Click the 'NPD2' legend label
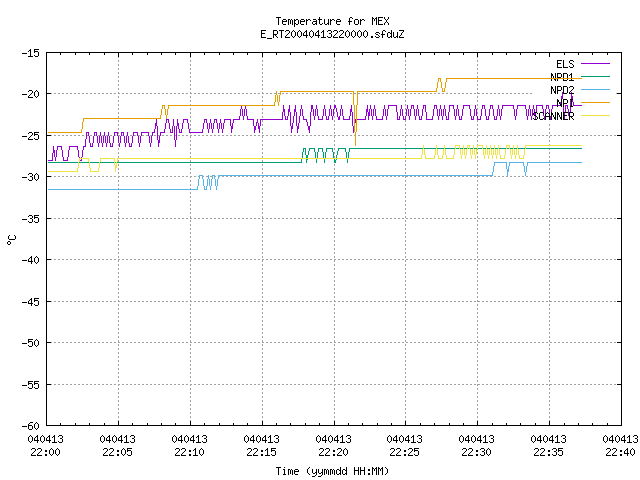 [562, 90]
